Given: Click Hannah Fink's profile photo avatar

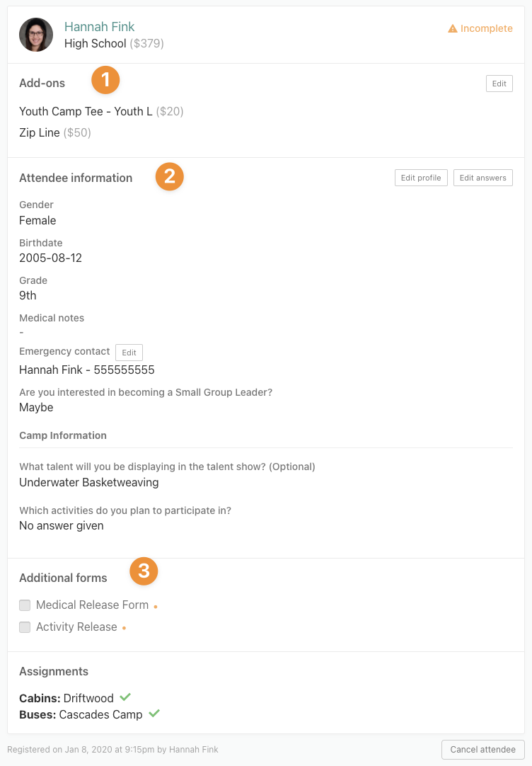Looking at the screenshot, I should pos(36,35).
